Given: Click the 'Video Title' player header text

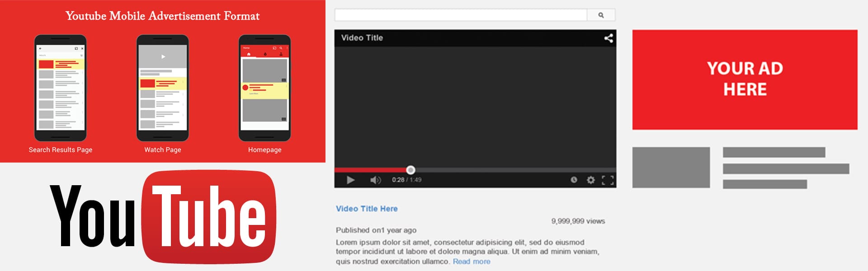Looking at the screenshot, I should coord(362,38).
